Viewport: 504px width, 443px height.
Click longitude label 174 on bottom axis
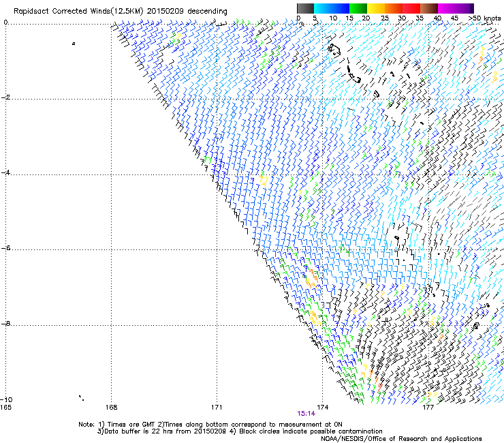pyautogui.click(x=322, y=408)
